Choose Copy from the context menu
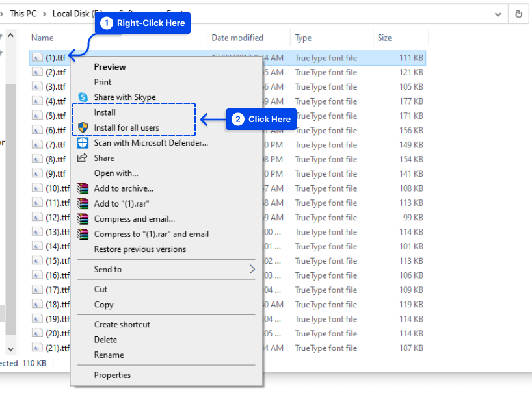The width and height of the screenshot is (532, 393). point(104,305)
